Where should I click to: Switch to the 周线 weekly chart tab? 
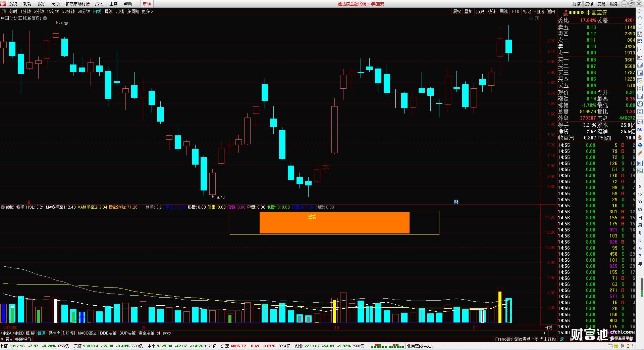point(109,11)
